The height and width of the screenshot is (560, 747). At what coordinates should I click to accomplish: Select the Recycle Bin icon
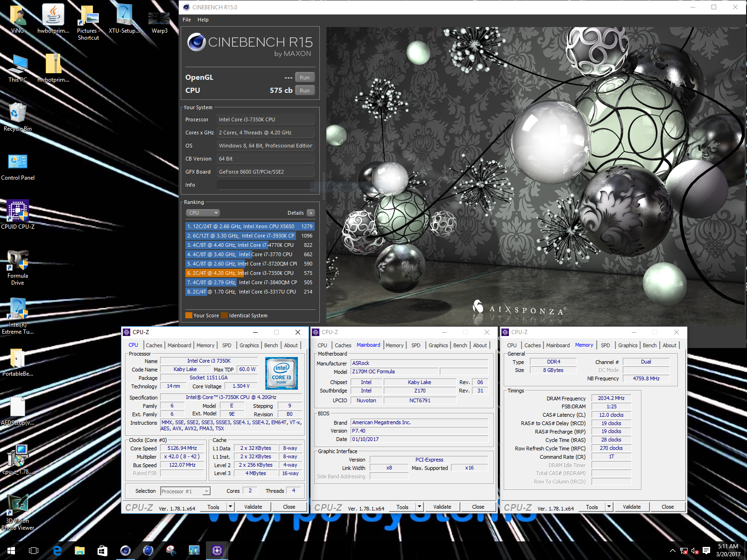pos(18,117)
